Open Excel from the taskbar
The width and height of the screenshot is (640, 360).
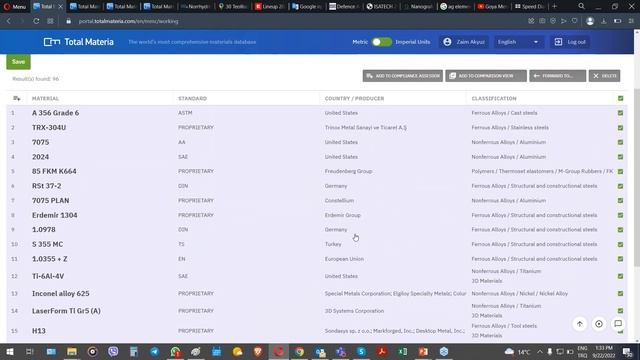point(402,351)
